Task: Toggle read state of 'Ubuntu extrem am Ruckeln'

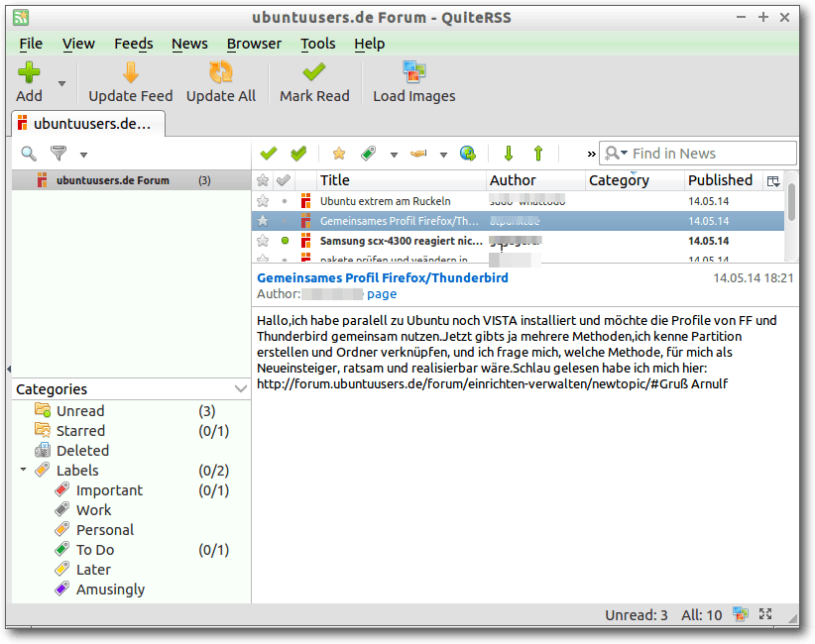Action: coord(285,201)
